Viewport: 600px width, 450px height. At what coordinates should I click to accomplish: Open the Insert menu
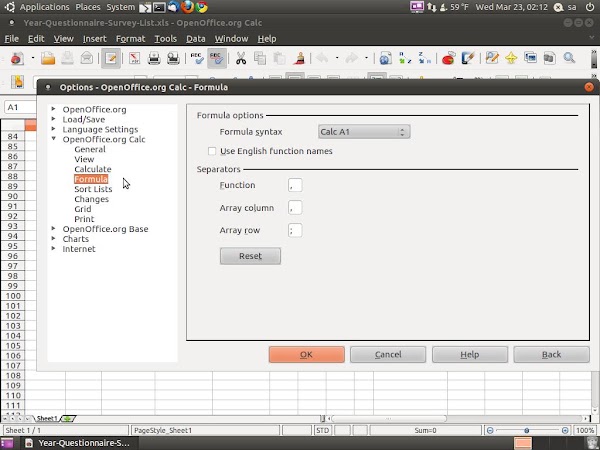[x=95, y=39]
